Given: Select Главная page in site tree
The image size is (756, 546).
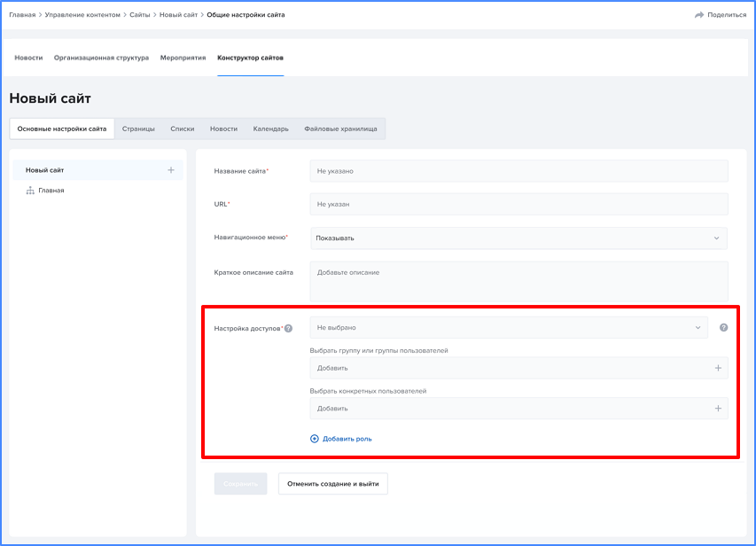Looking at the screenshot, I should [51, 191].
